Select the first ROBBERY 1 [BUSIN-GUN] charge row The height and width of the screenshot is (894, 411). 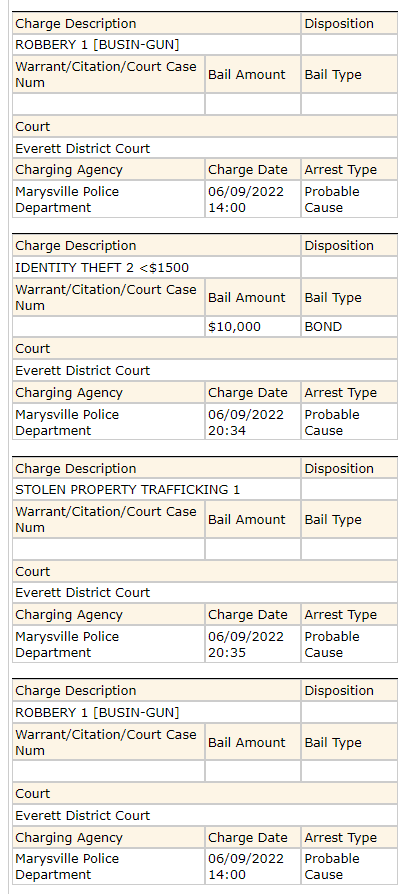[156, 44]
